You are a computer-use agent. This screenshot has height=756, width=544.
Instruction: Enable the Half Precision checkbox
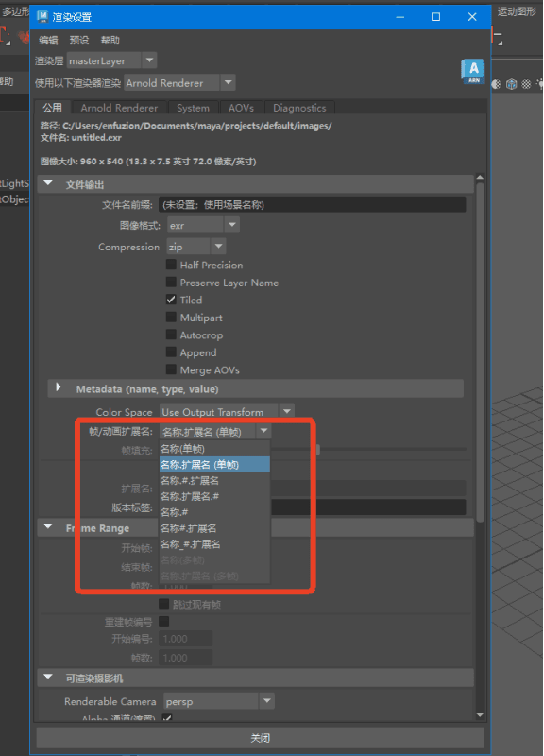171,265
